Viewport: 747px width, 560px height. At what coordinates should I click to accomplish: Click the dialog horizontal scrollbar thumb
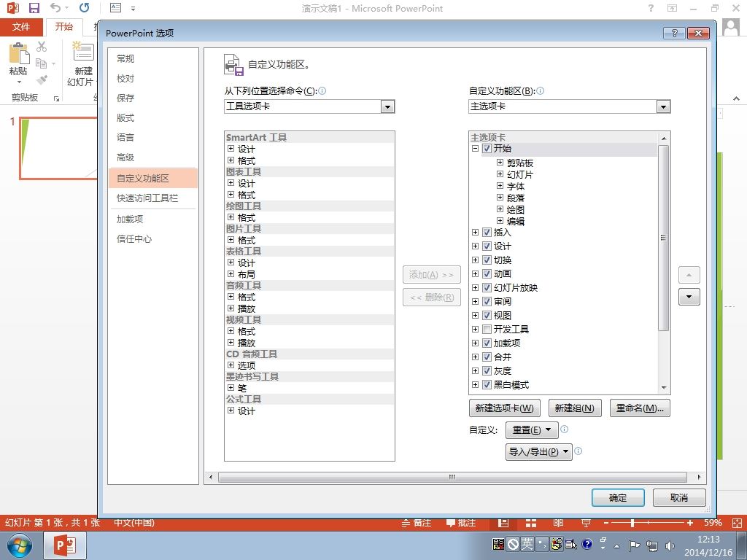click(452, 477)
